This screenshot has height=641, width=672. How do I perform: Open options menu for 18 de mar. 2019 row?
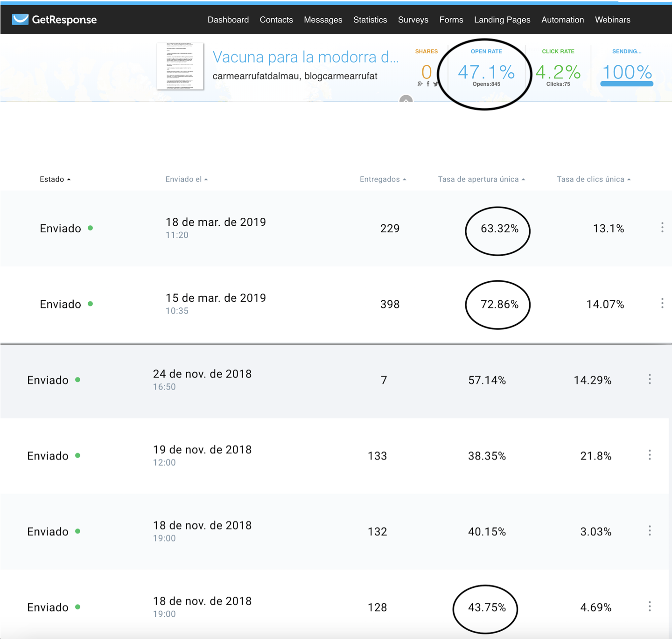[662, 228]
